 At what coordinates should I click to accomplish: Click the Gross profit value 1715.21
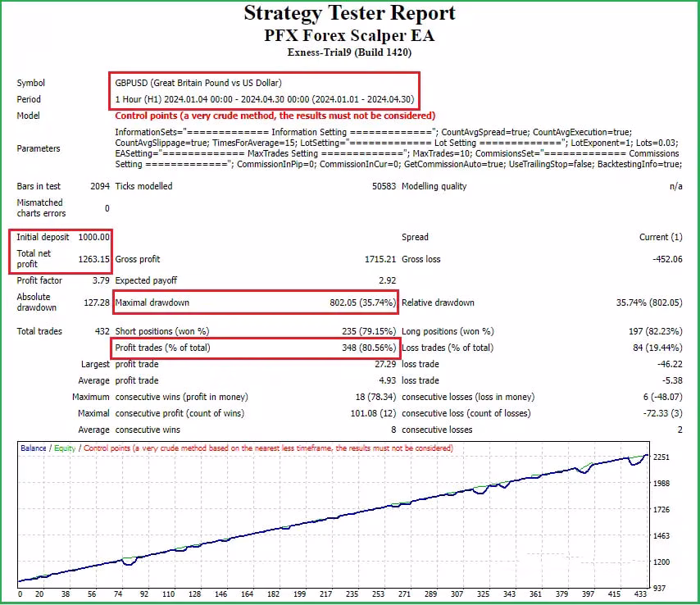tap(380, 259)
